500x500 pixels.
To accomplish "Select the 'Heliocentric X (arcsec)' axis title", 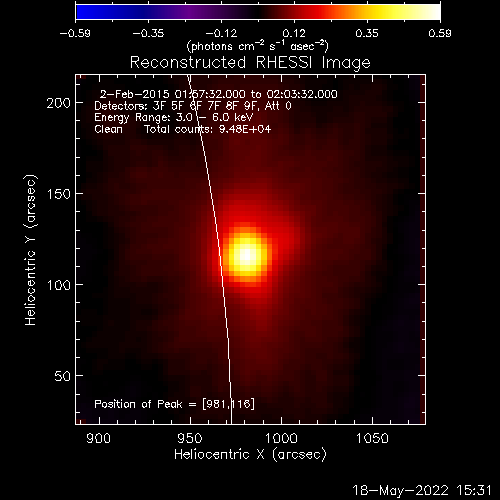I will (x=250, y=455).
